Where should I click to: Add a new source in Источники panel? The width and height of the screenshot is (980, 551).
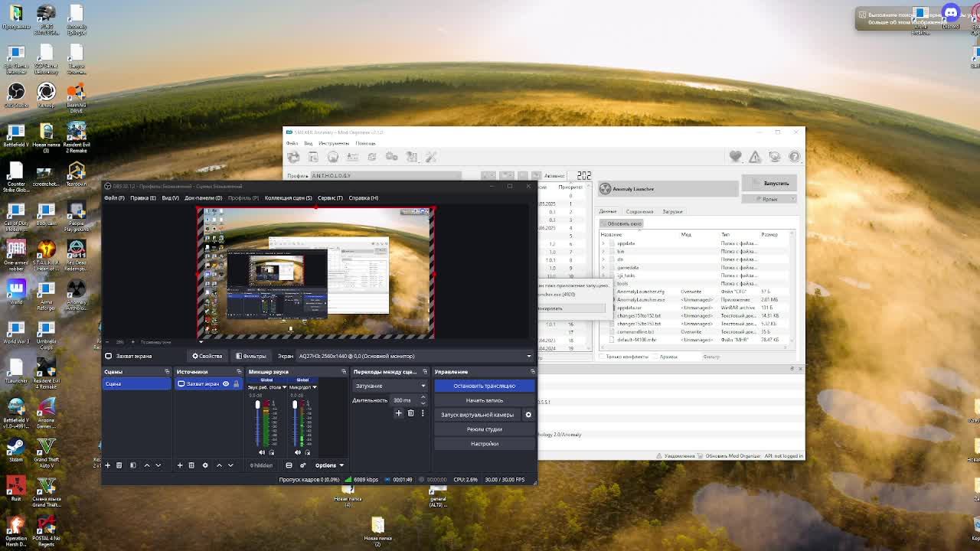coord(180,465)
